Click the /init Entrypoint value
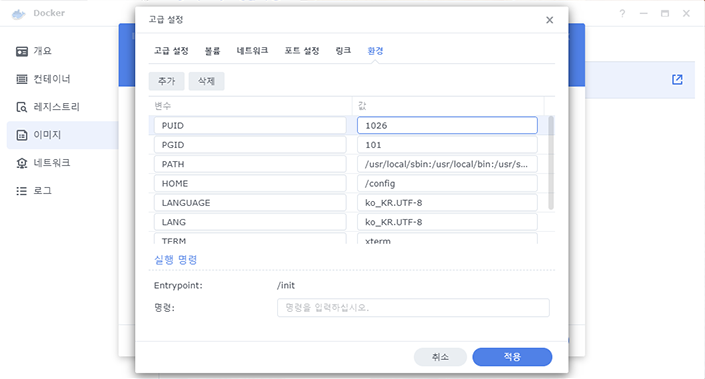The width and height of the screenshot is (705, 379). point(286,285)
